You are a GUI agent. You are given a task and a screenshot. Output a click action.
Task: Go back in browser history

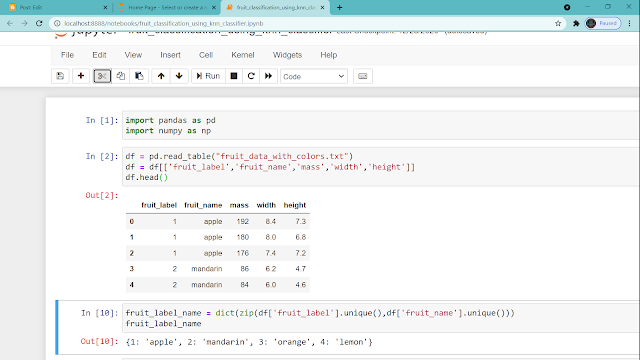pos(10,23)
